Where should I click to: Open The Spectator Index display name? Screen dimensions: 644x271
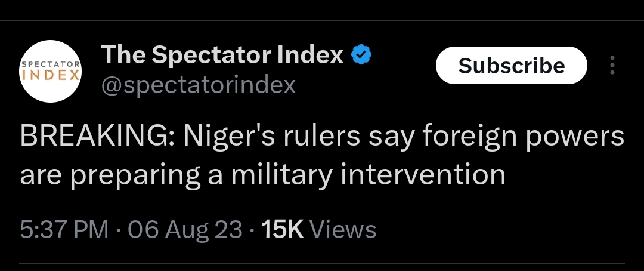click(x=222, y=56)
